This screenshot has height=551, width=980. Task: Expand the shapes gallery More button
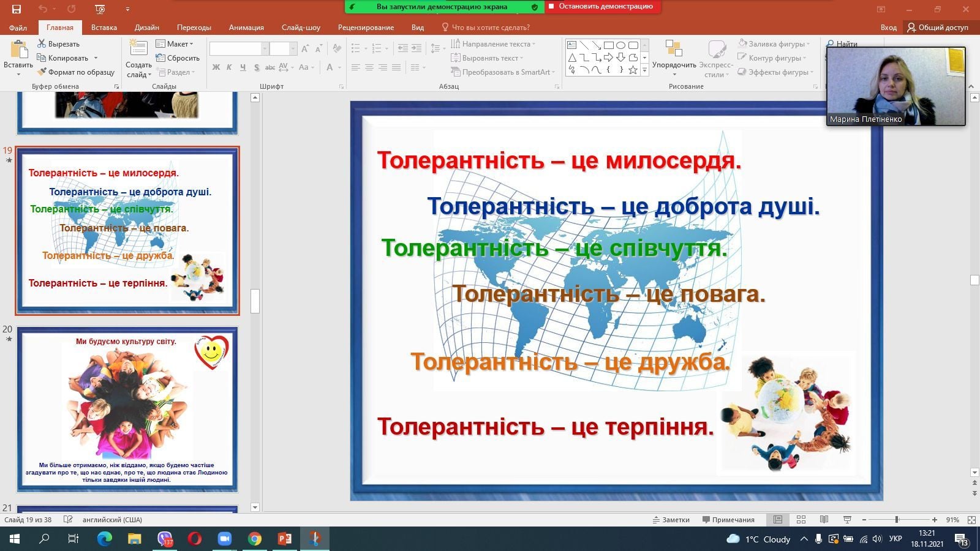[644, 70]
